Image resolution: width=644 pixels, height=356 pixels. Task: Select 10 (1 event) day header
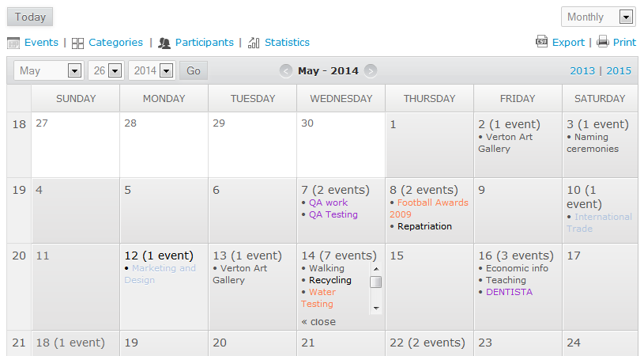coord(585,197)
